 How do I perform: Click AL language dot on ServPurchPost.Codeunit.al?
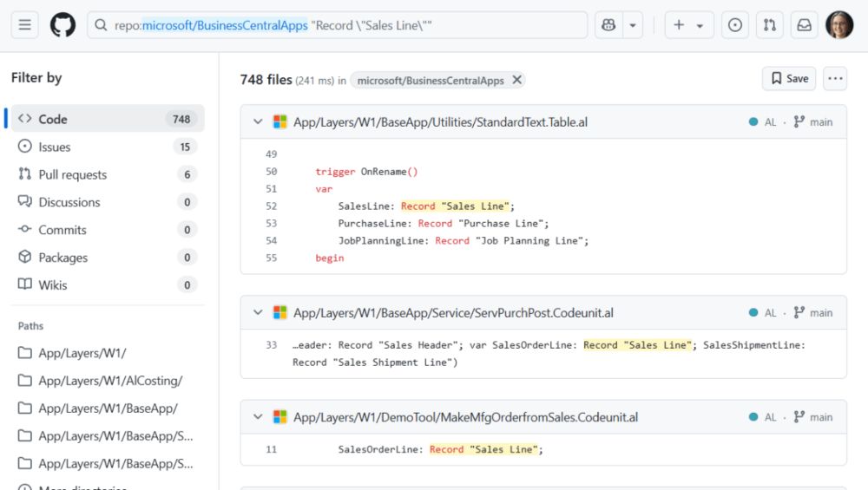click(753, 313)
